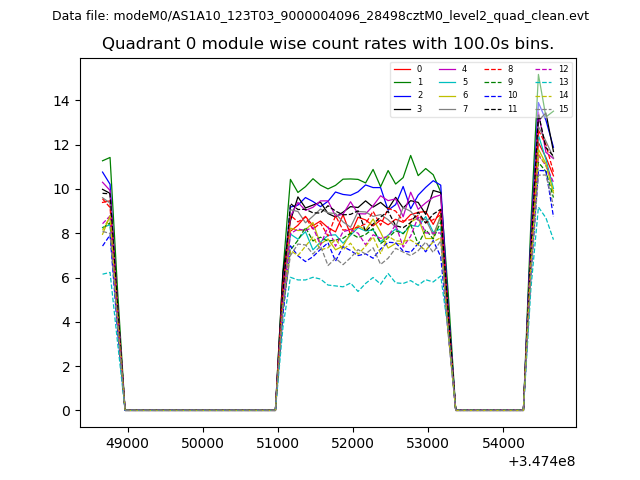Click the Data file path text at top

click(320, 16)
